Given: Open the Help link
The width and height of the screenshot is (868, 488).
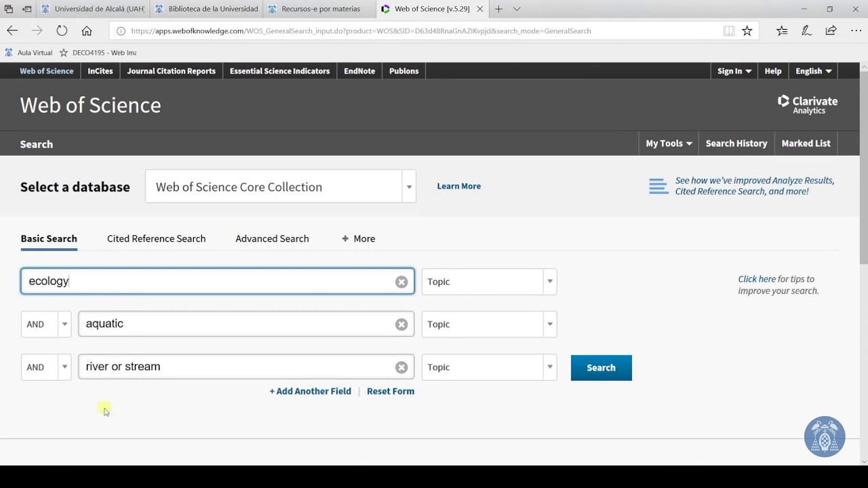Looking at the screenshot, I should click(773, 71).
